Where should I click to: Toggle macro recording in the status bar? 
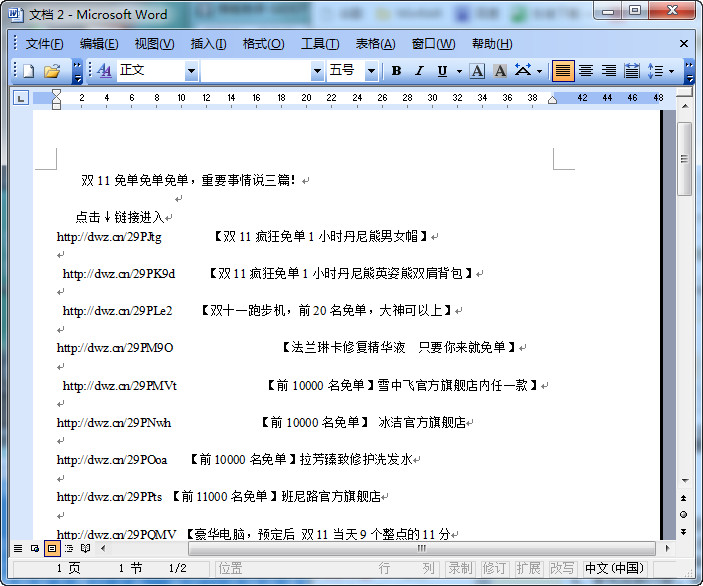click(461, 568)
